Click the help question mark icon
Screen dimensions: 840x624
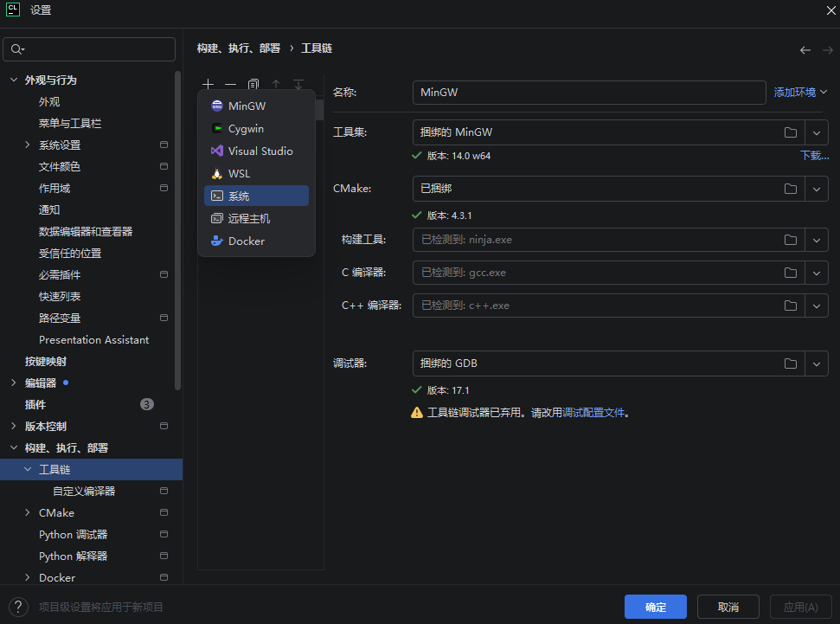pos(18,607)
